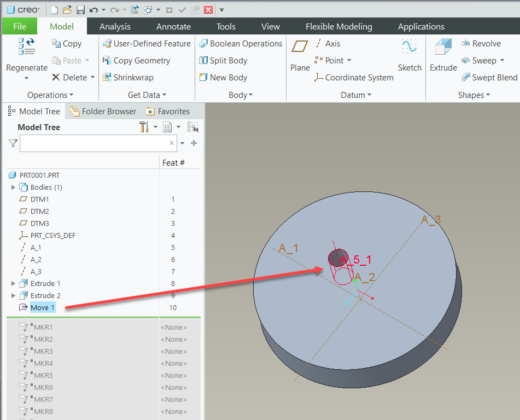Image resolution: width=520 pixels, height=420 pixels.
Task: Open the Datum group dropdown
Action: (x=355, y=95)
